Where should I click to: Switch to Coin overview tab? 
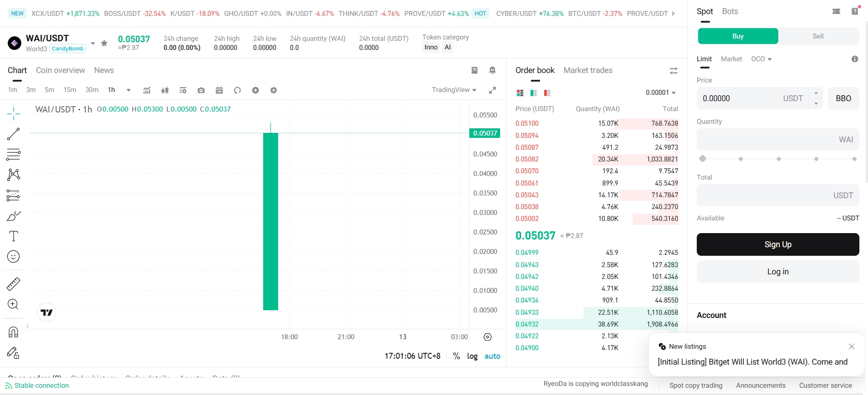[x=60, y=70]
